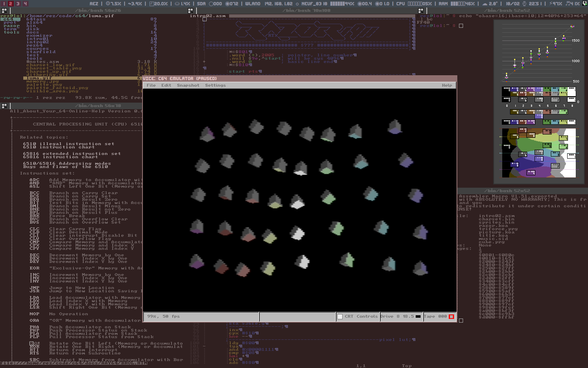Click the 99%, 50 fps status text

click(163, 316)
